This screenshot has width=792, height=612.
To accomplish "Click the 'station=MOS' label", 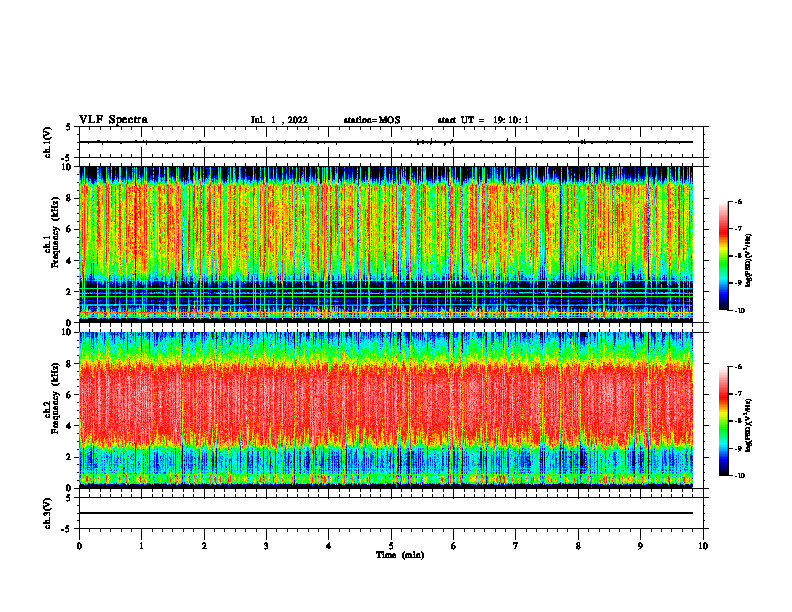I will [x=372, y=120].
